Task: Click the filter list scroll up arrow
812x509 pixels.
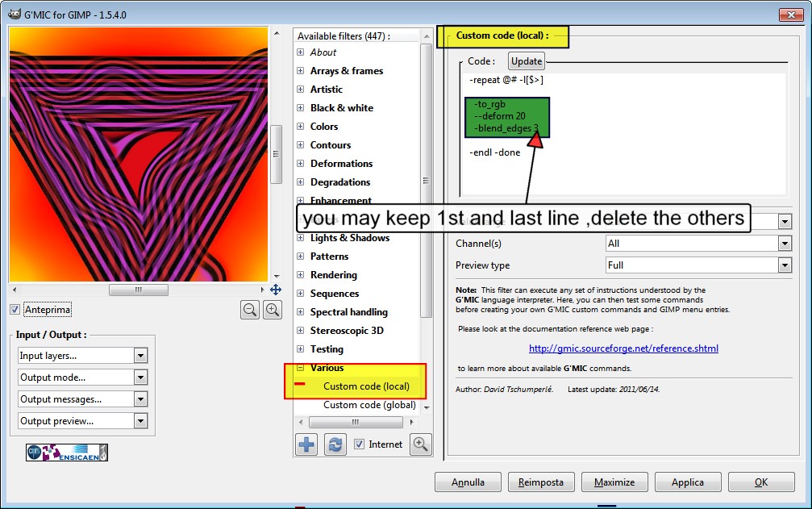Action: (x=427, y=36)
